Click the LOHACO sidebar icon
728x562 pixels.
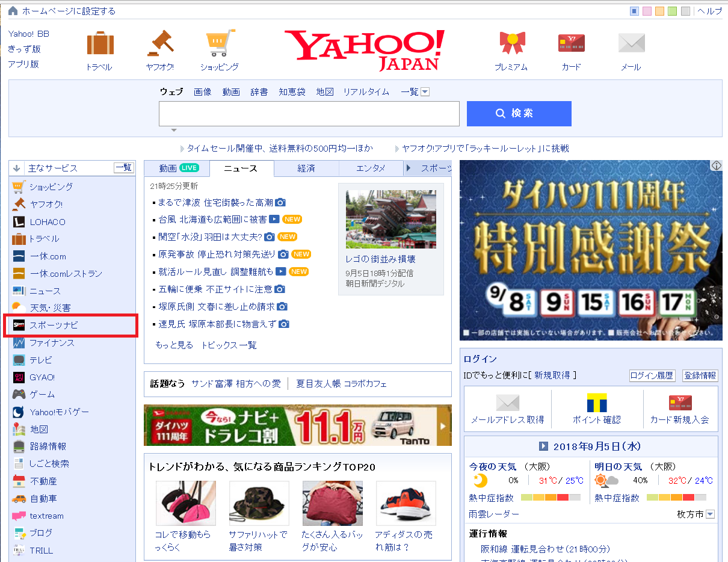click(x=19, y=221)
